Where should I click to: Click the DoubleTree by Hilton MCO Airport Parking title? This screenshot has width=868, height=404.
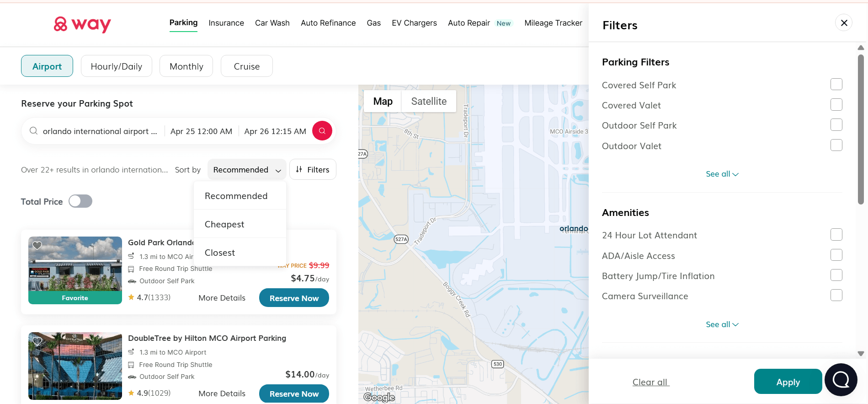click(x=207, y=338)
